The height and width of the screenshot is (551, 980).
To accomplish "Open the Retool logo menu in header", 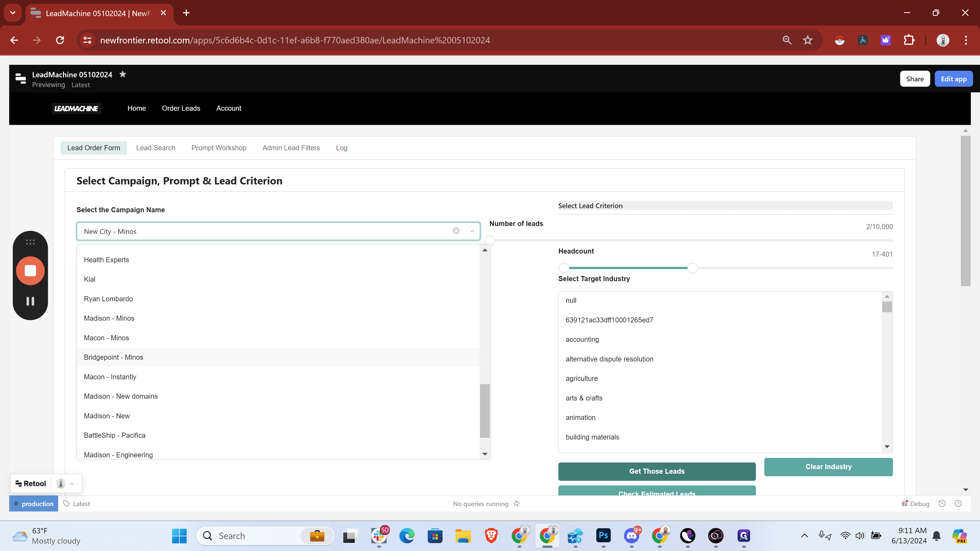I will pos(20,79).
